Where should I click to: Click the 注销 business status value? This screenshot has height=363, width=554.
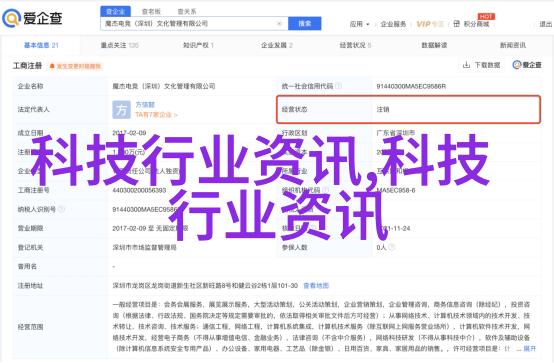(x=383, y=110)
